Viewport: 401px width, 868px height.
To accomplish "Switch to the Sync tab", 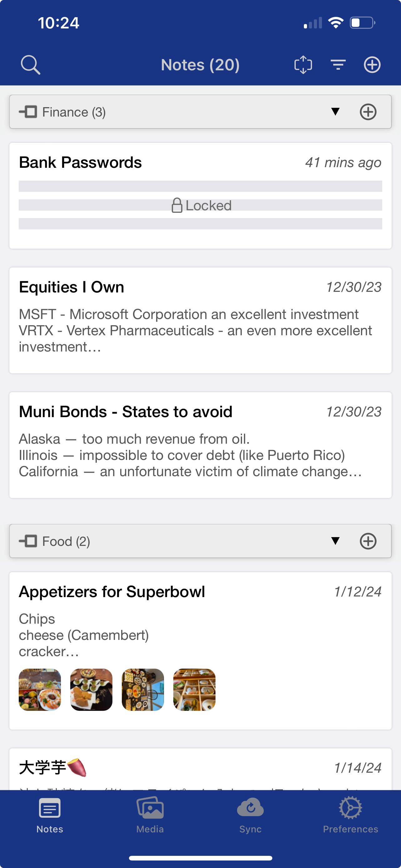I will pyautogui.click(x=250, y=815).
